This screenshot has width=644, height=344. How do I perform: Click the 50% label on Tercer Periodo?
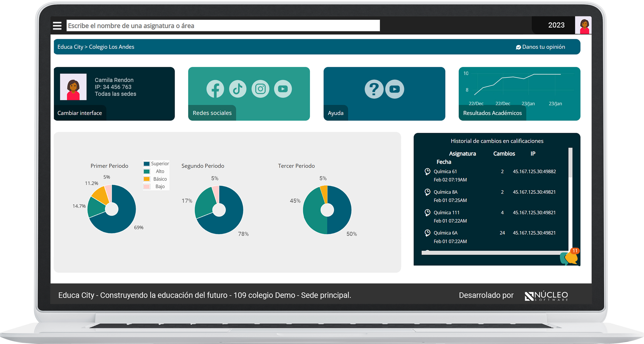click(x=351, y=234)
